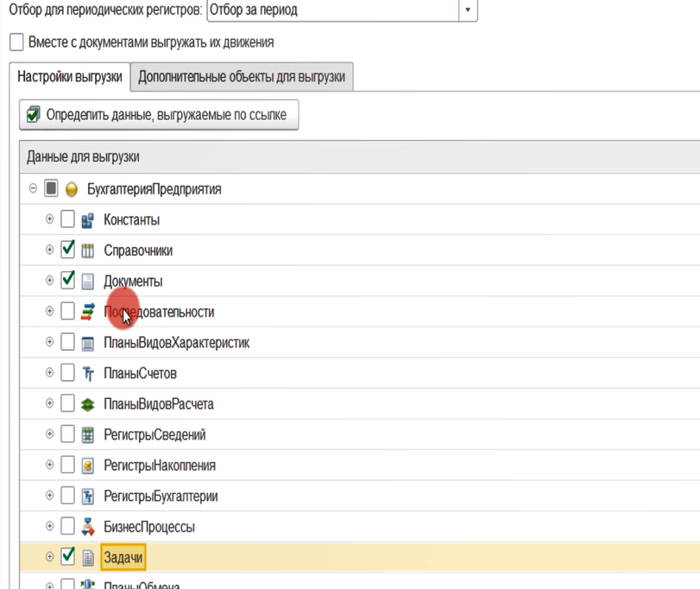Collapse the БухгалтерияПредприятия tree node
700x589 pixels.
(33, 188)
